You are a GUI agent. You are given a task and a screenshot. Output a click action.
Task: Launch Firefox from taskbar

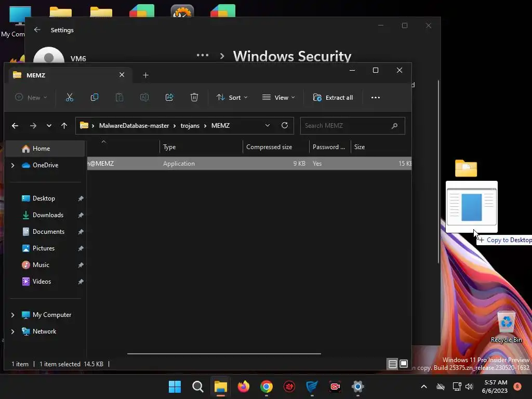(x=243, y=387)
